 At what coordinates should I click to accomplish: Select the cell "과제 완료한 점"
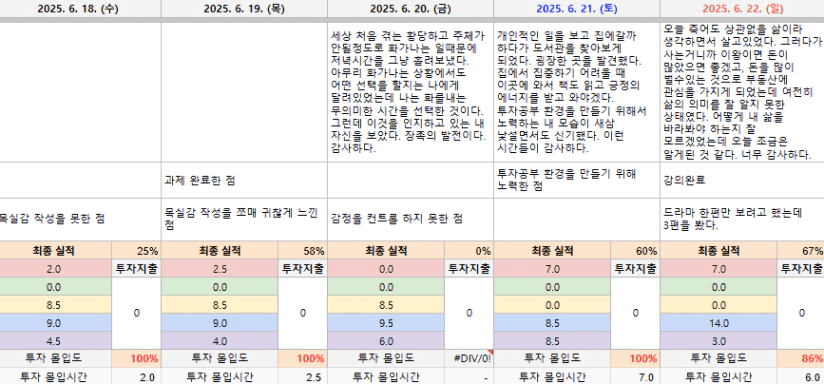pyautogui.click(x=244, y=181)
